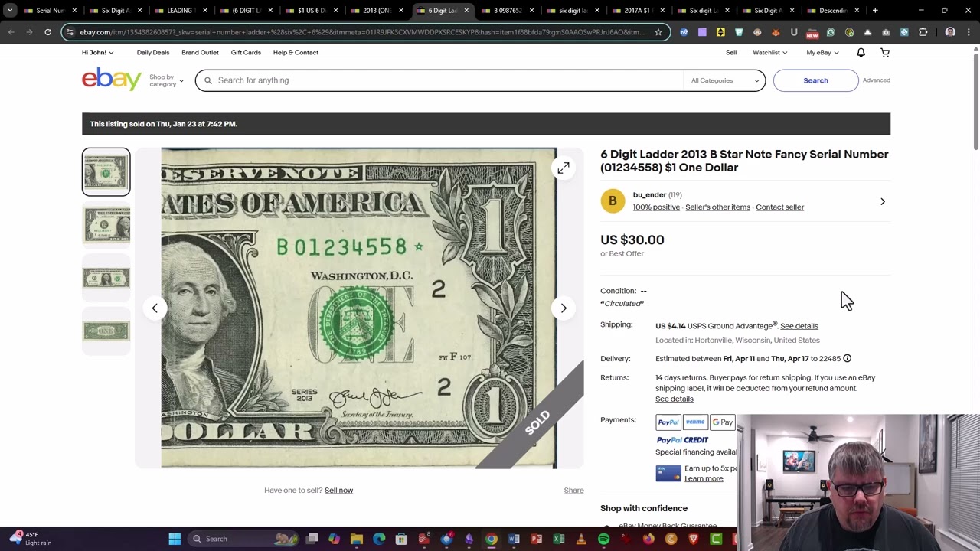The height and width of the screenshot is (551, 980).
Task: Open Task View on taskbar
Action: click(312, 539)
